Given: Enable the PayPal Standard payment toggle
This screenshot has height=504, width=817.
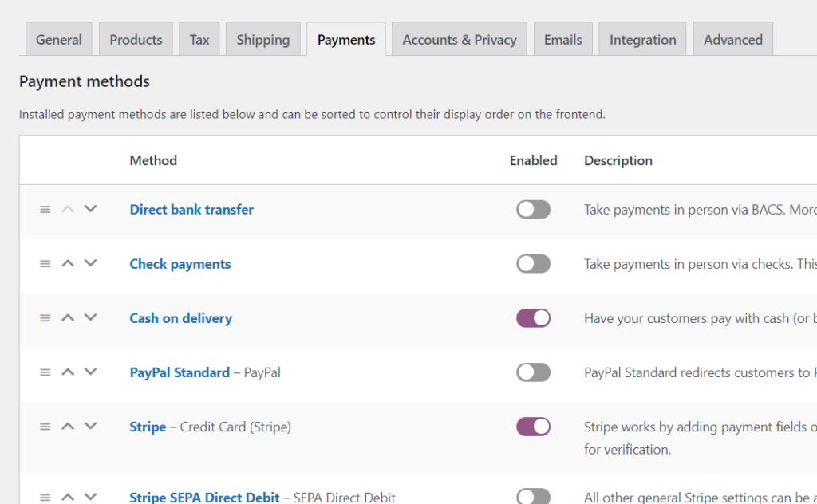Looking at the screenshot, I should [533, 372].
